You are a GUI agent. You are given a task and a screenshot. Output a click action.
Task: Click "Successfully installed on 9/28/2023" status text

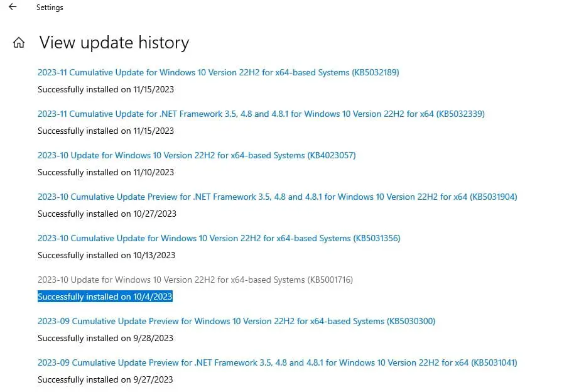click(105, 338)
